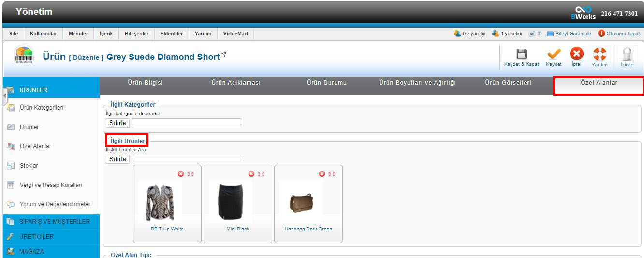Click Sıfırla button under İlgili Ürünler

(x=117, y=159)
